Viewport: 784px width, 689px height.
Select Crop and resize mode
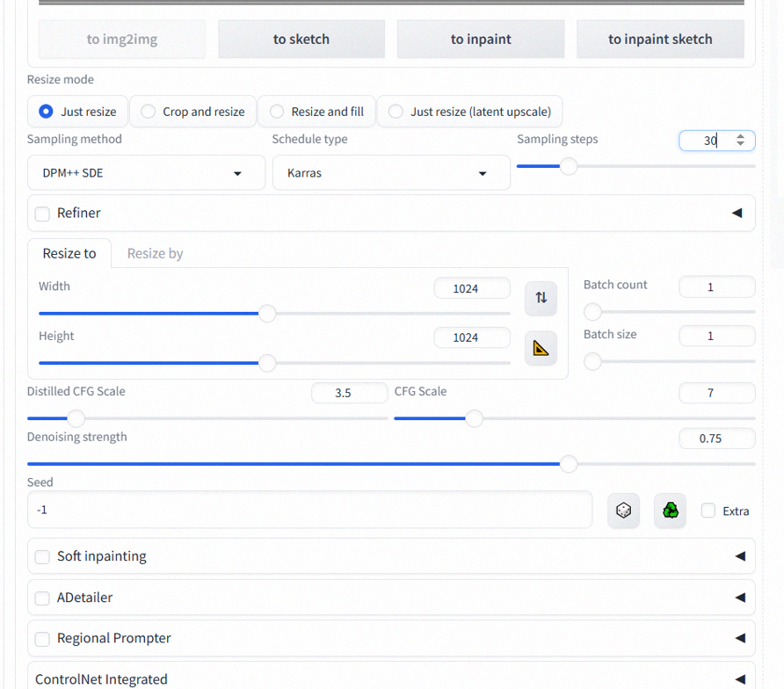pos(193,112)
